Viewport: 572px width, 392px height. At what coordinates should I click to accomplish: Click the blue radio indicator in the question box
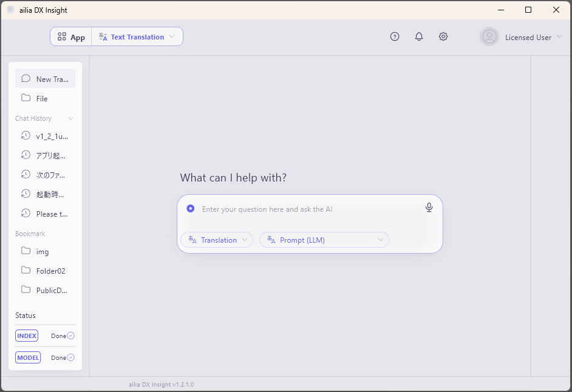point(191,208)
